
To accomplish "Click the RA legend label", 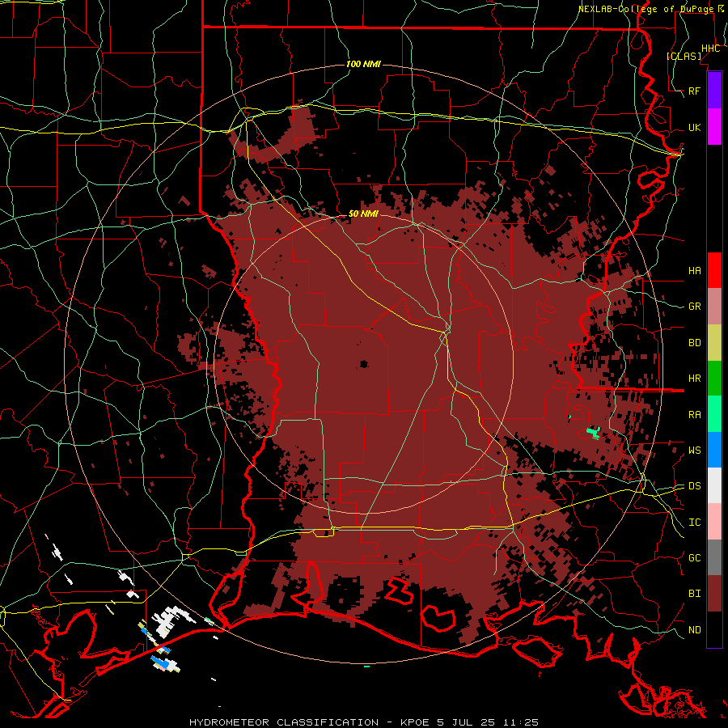I will pyautogui.click(x=694, y=414).
